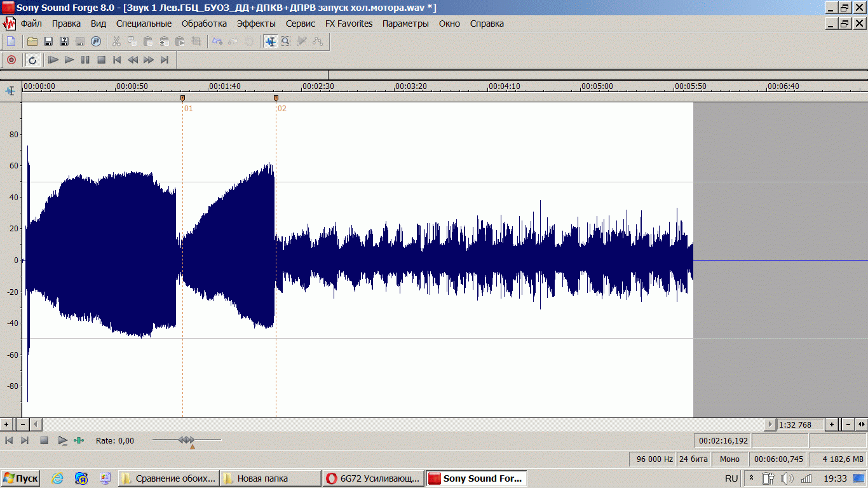Activate the waveform Edit tool
The height and width of the screenshot is (488, 868).
coord(271,41)
